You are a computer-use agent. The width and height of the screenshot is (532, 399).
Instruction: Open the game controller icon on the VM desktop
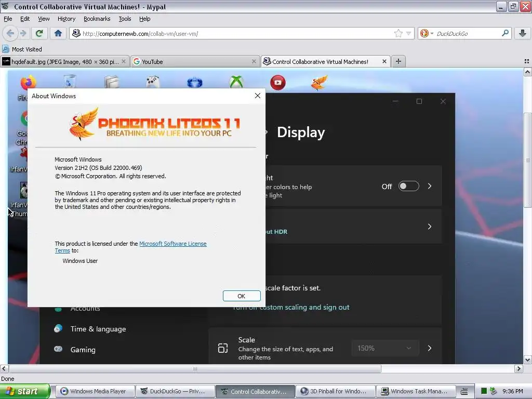153,82
